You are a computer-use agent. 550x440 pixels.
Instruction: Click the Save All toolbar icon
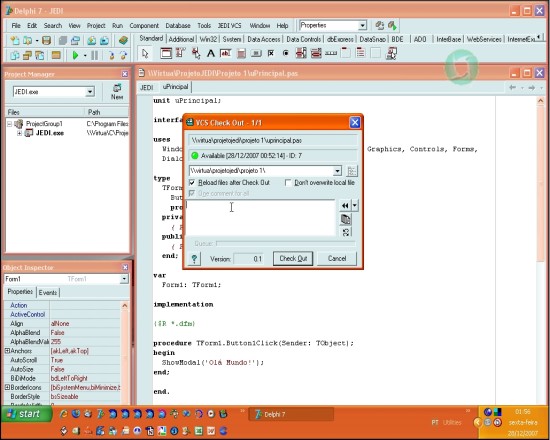(x=63, y=40)
